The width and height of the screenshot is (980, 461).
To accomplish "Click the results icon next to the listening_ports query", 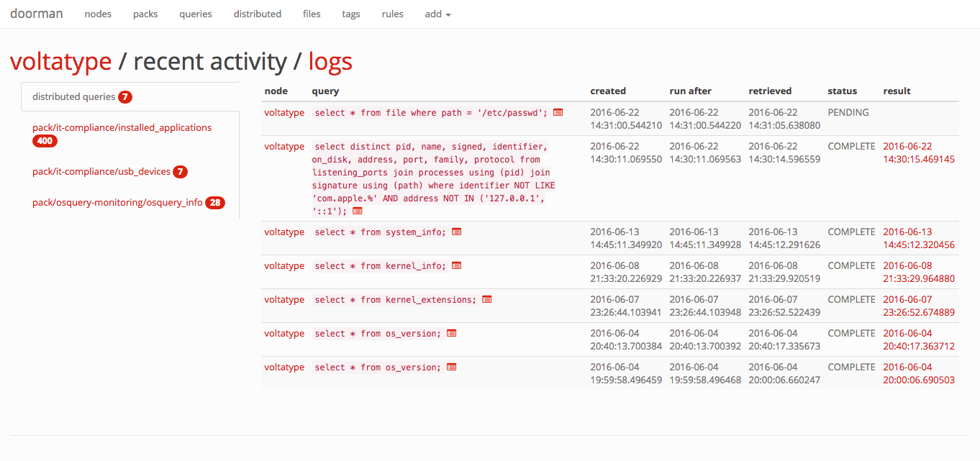I will click(x=358, y=211).
